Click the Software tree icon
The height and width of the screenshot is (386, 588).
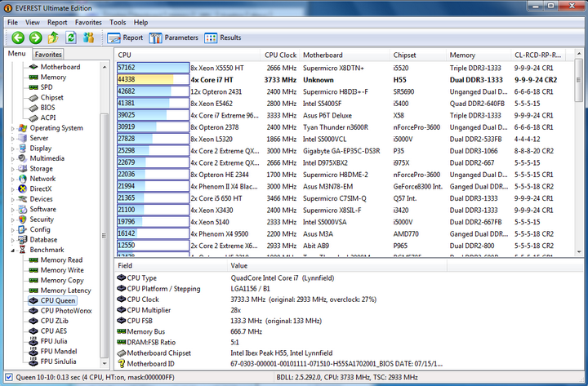coord(23,209)
